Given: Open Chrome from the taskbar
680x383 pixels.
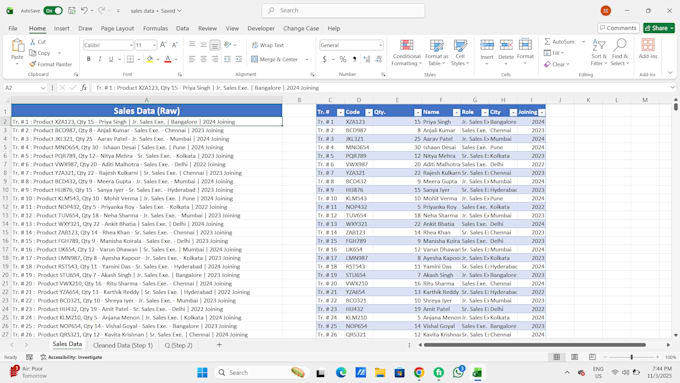Looking at the screenshot, I should tap(419, 373).
